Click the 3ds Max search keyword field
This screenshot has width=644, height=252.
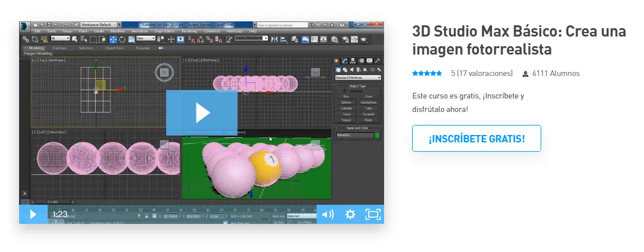point(282,25)
